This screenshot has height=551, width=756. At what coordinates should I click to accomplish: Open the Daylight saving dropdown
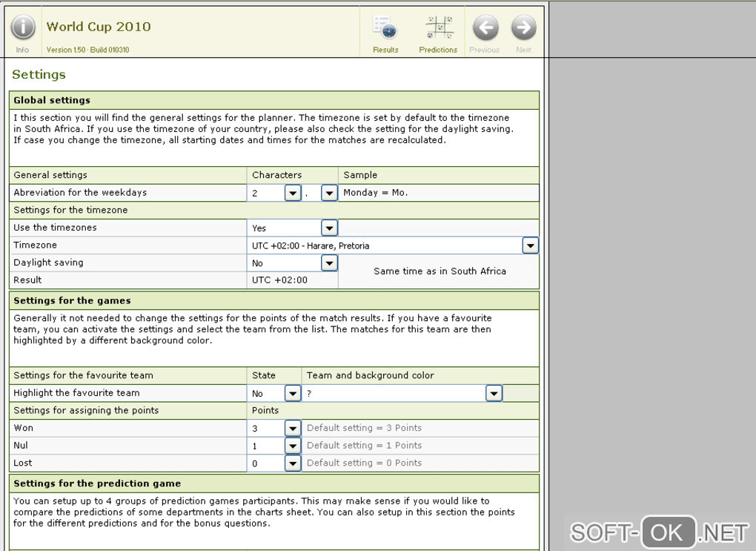click(329, 263)
